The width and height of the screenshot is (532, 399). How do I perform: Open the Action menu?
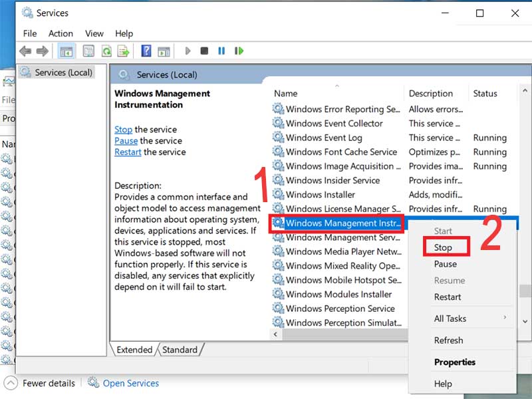point(61,33)
